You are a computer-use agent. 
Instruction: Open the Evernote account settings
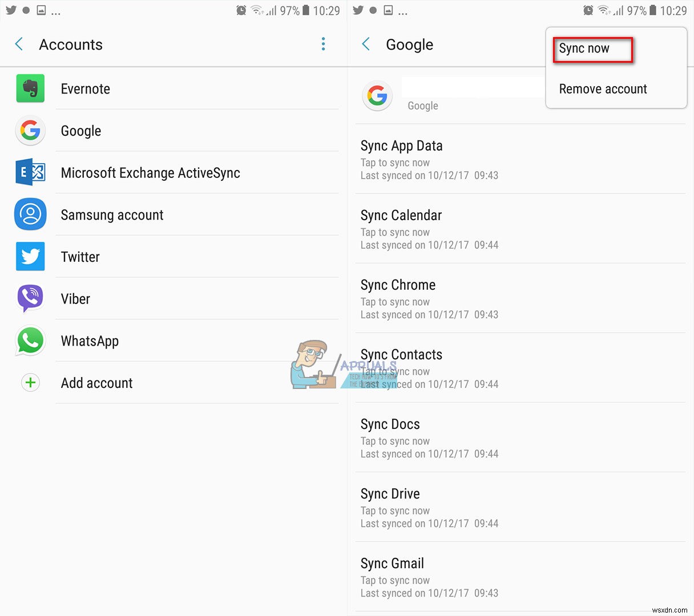[x=85, y=88]
